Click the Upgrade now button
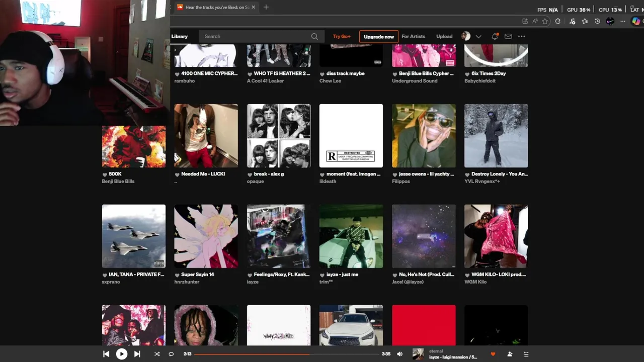The width and height of the screenshot is (644, 362). pyautogui.click(x=379, y=37)
